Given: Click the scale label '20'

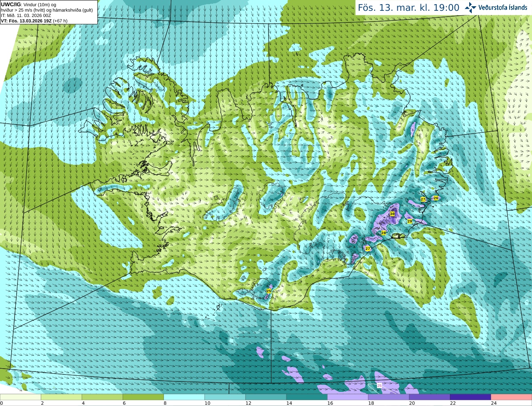Looking at the screenshot, I should pos(412,403).
